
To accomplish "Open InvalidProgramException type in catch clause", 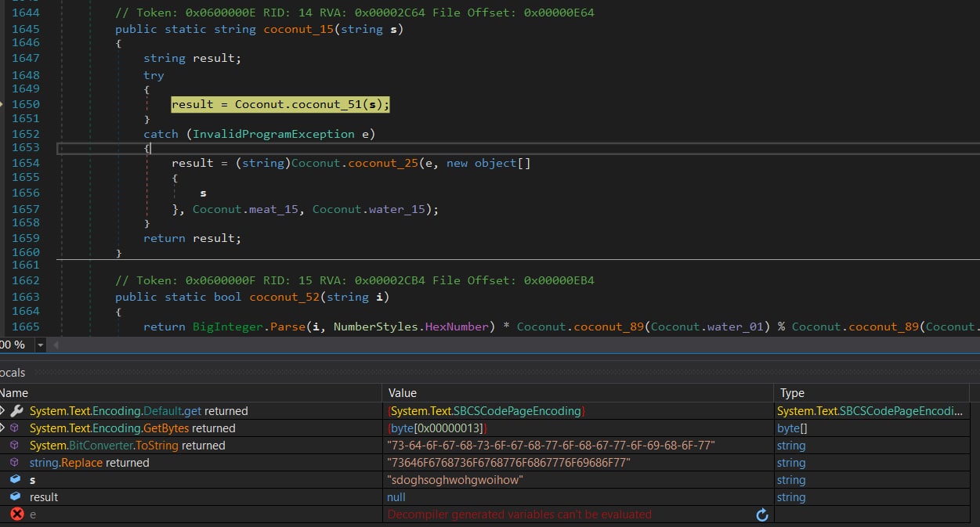I will pos(273,134).
